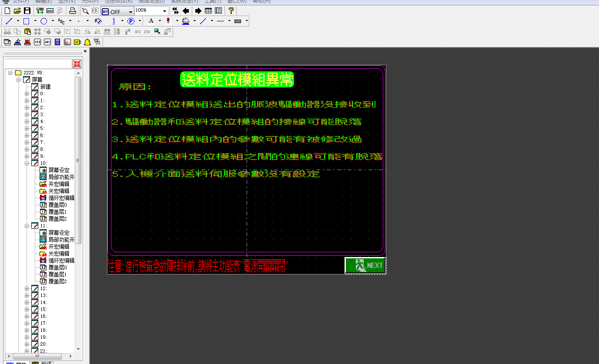The image size is (599, 364).
Task: Click the left arrow previous screen icon
Action: coord(186,11)
